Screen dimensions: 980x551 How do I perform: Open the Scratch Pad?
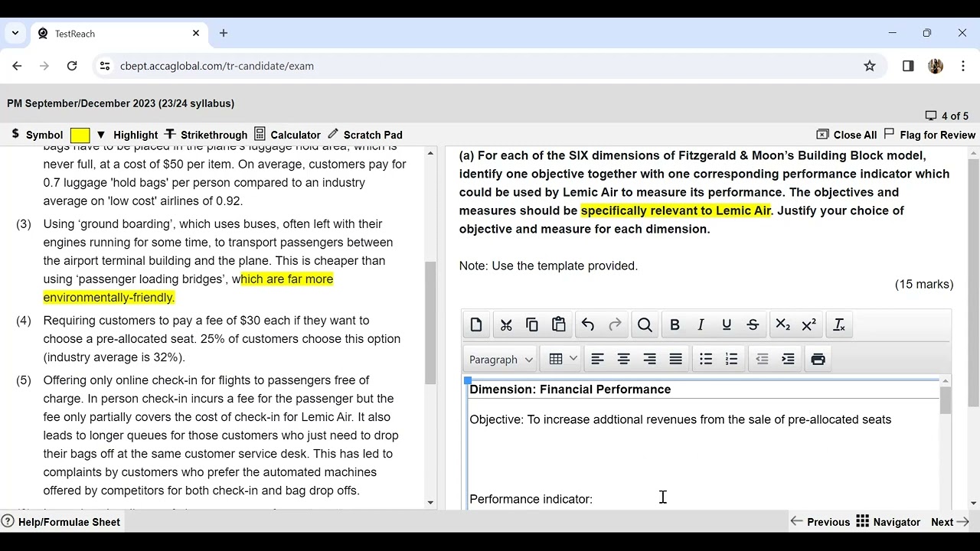point(365,135)
